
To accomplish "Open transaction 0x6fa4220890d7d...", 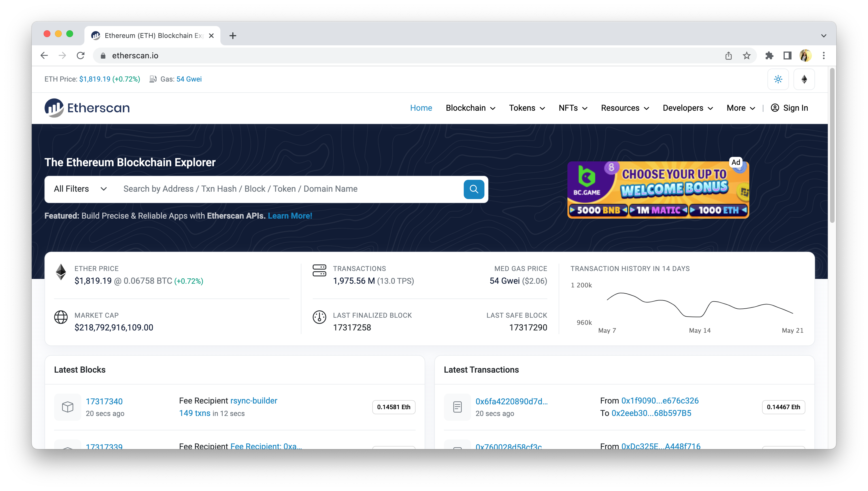I will pyautogui.click(x=511, y=401).
